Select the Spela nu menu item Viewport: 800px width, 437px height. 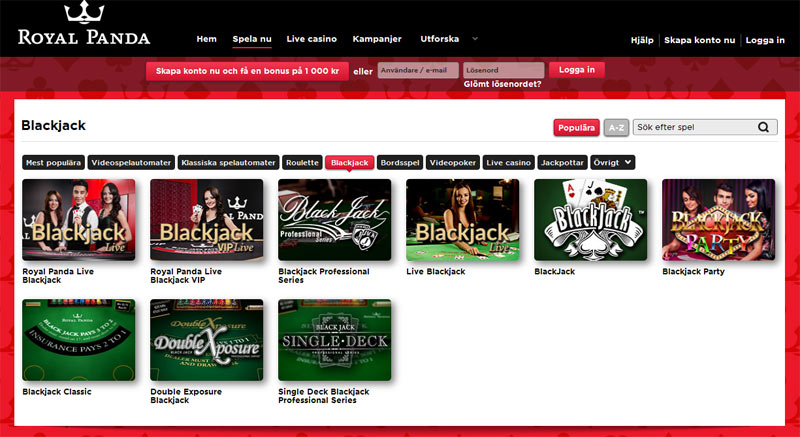[x=252, y=39]
